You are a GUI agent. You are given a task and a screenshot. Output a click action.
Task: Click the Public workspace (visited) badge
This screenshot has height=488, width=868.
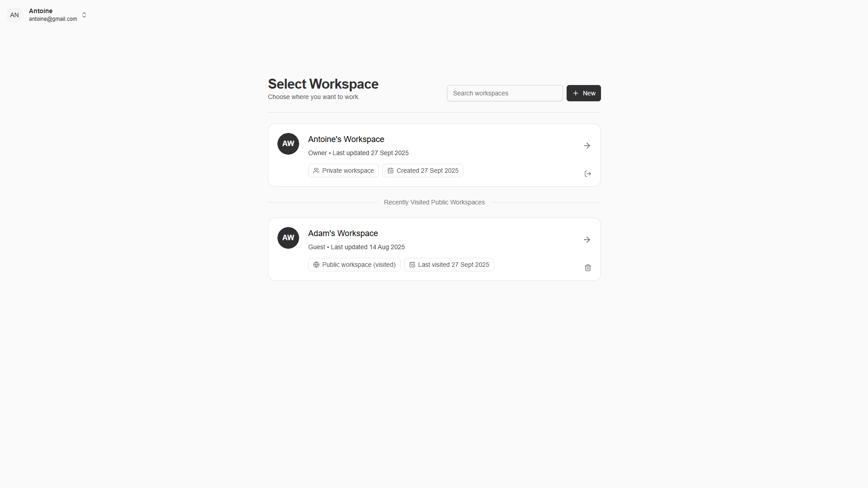pyautogui.click(x=354, y=265)
